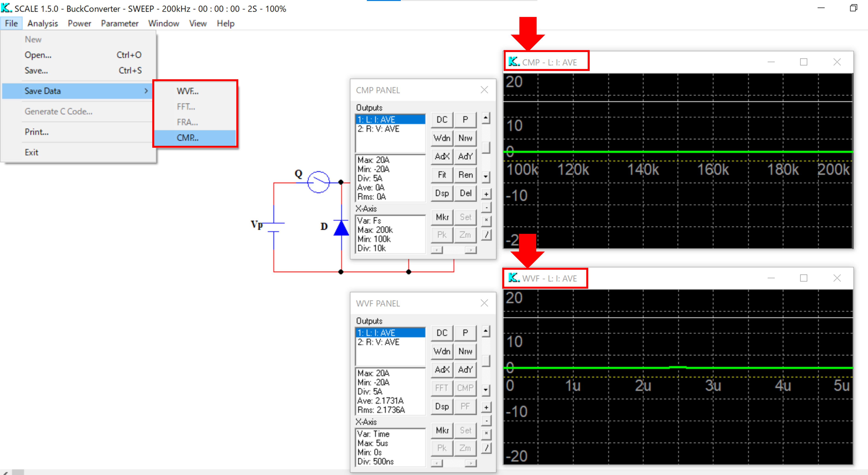Open the Help menu
The image size is (868, 475).
point(225,23)
